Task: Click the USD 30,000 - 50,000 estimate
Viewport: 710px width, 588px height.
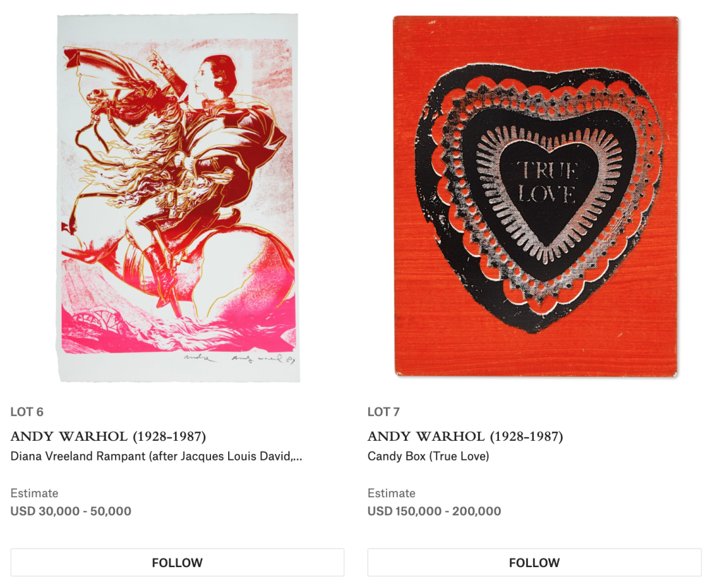Action: click(70, 511)
